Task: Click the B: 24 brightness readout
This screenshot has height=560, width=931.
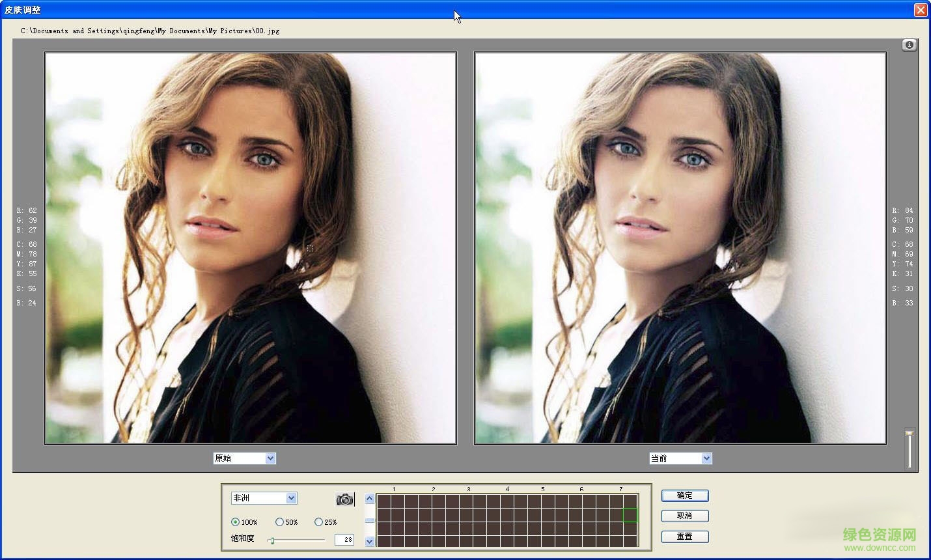Action: click(27, 303)
